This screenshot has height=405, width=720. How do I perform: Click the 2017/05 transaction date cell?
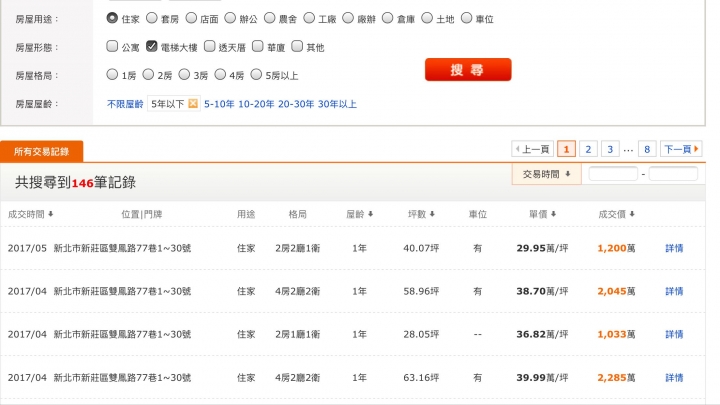point(27,248)
